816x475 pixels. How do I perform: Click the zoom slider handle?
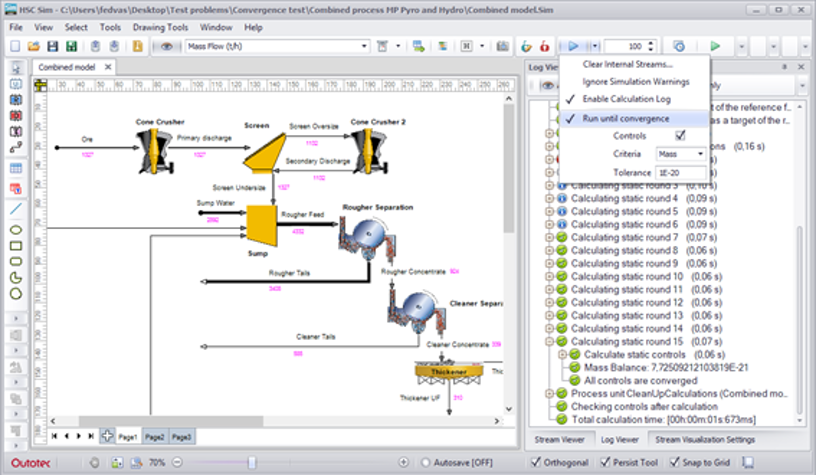tap(252, 462)
